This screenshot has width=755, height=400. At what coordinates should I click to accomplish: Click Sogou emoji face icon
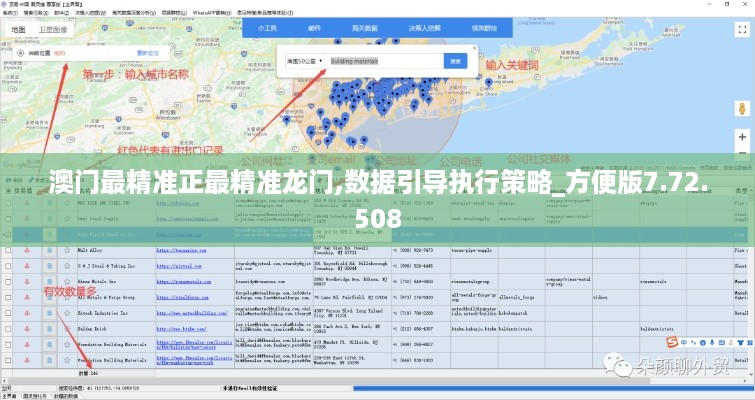click(x=703, y=342)
